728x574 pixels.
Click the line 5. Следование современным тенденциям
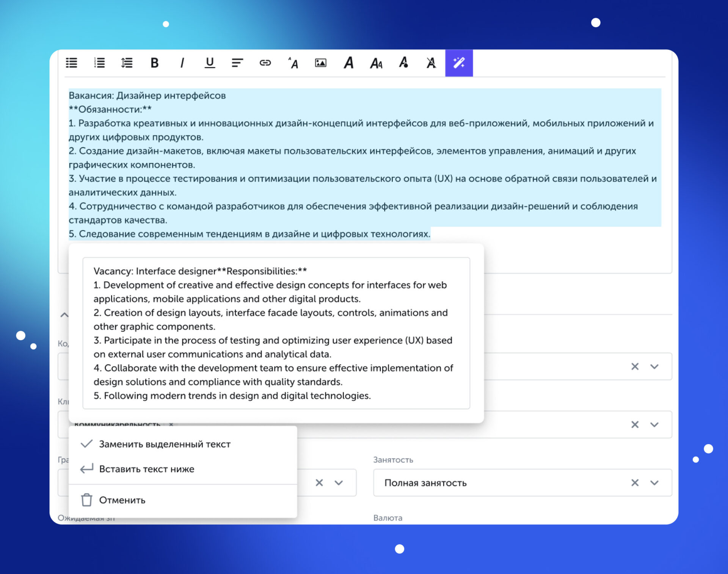(249, 234)
